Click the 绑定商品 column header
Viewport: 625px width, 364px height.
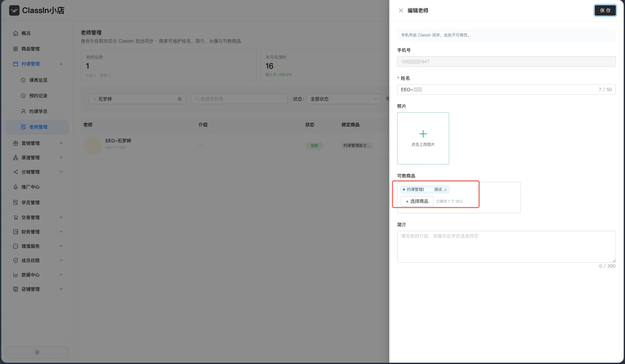(x=351, y=125)
